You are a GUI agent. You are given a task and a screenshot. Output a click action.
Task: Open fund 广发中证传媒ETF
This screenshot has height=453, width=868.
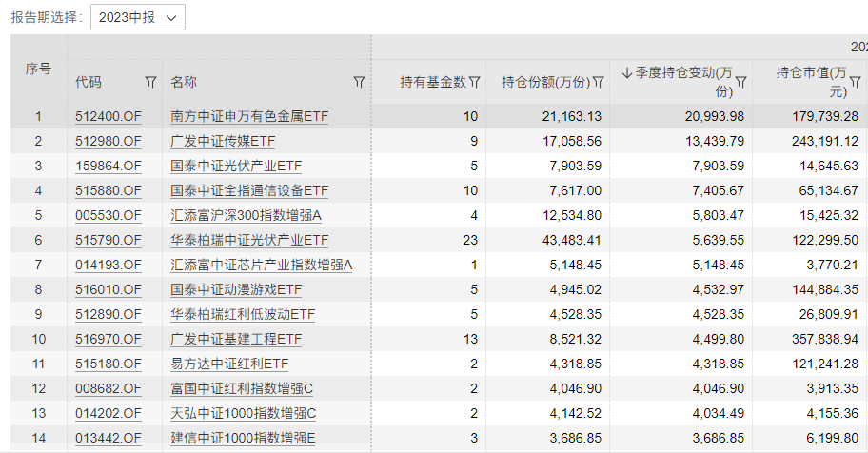(223, 141)
